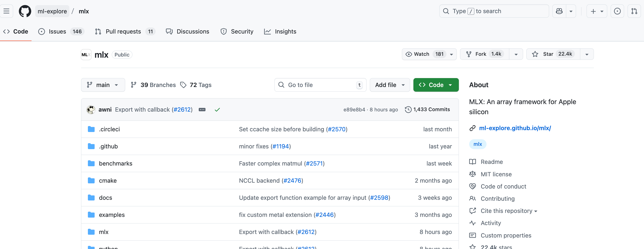The image size is (644, 249).
Task: Open the pull requests icon in header
Action: (x=634, y=11)
